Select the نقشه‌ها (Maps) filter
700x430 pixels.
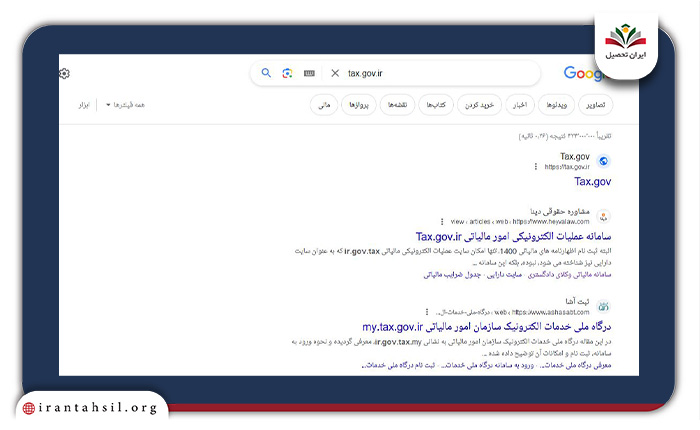397,105
